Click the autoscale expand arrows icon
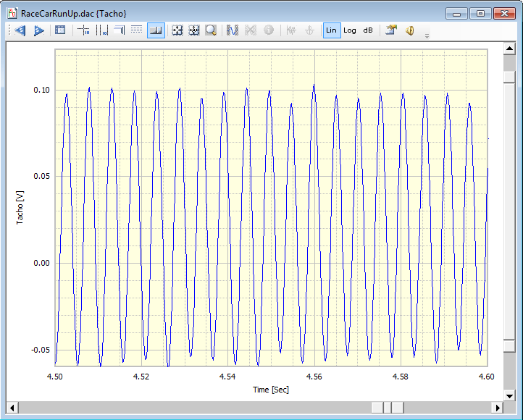Viewport: 523px width, 420px height. pos(177,30)
